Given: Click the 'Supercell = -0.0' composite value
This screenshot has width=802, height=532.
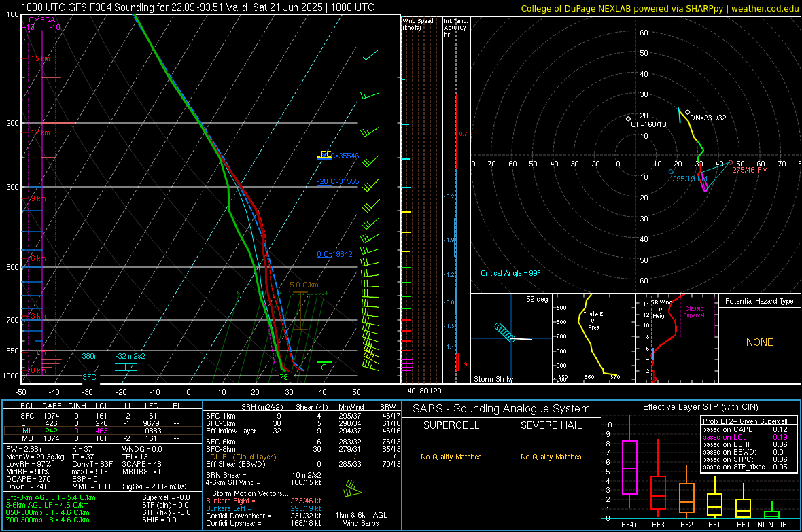Looking at the screenshot, I should point(166,497).
